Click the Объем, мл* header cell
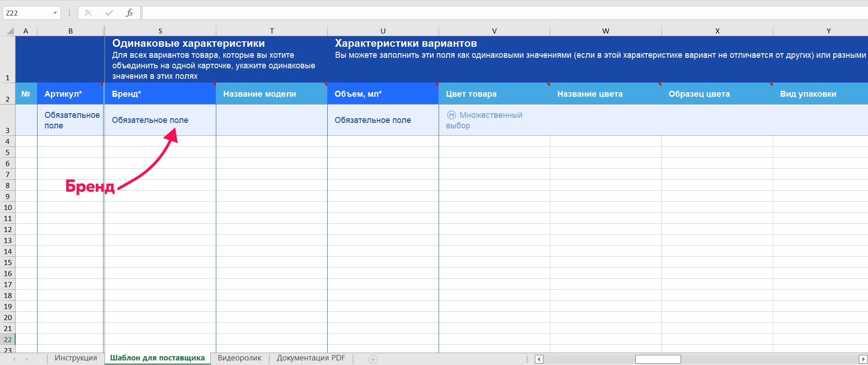The height and width of the screenshot is (365, 868). tap(383, 94)
